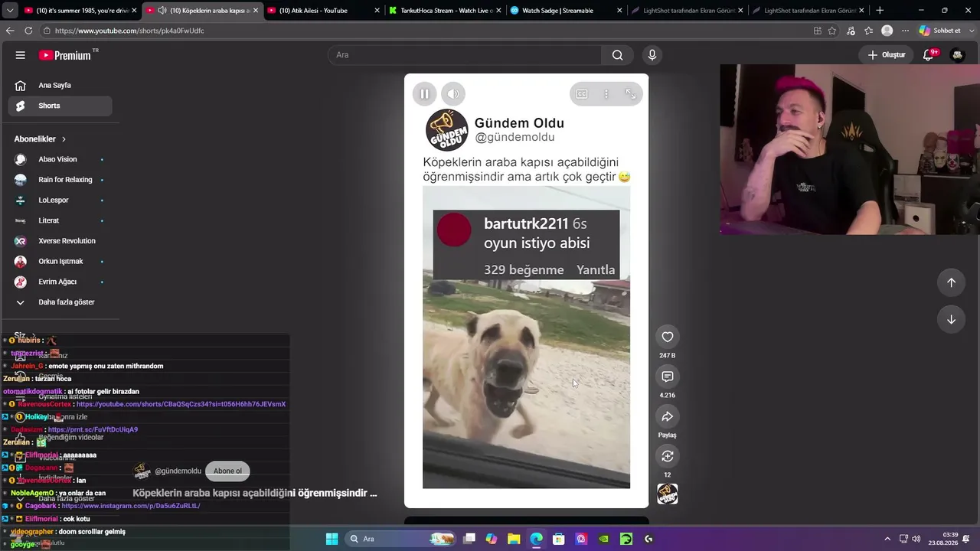Open the Evrim Ağacı channel

click(60, 282)
